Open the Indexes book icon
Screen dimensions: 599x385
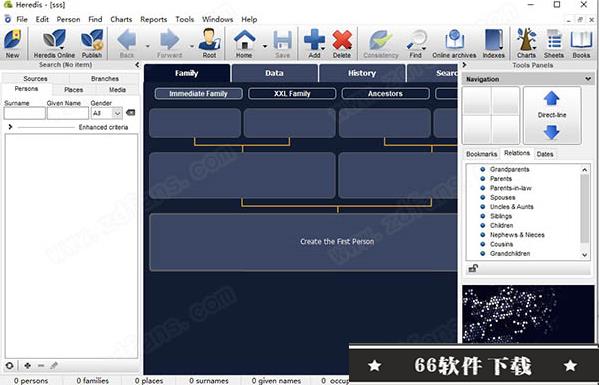(x=493, y=40)
